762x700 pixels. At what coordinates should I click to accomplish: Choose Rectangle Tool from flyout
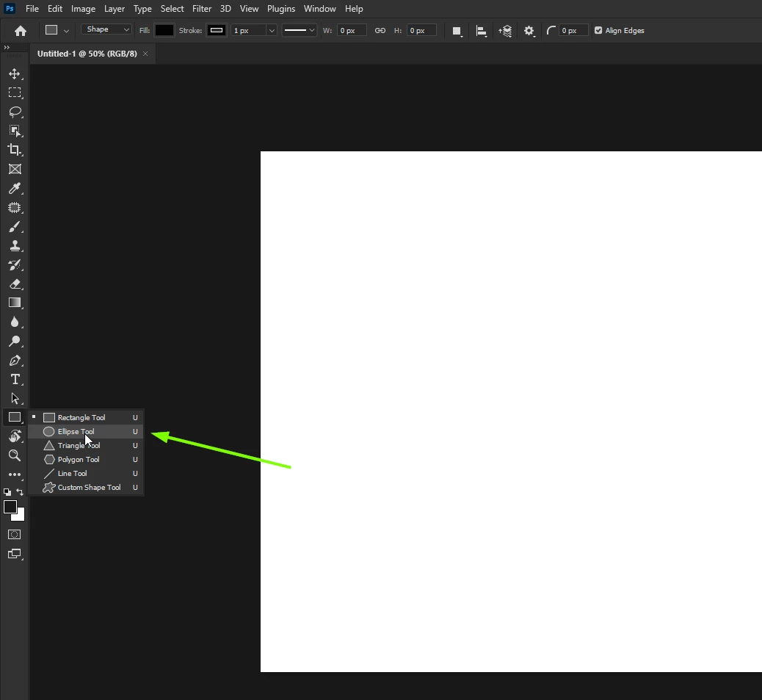coord(86,417)
